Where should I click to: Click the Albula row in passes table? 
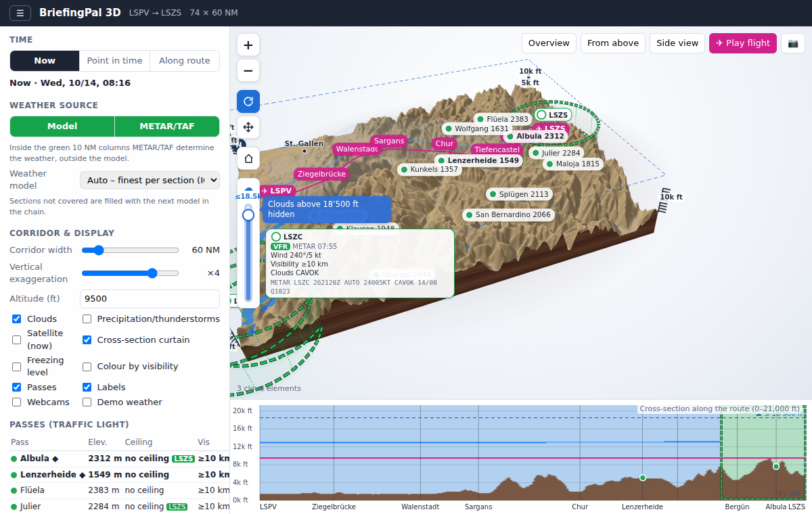(120, 459)
